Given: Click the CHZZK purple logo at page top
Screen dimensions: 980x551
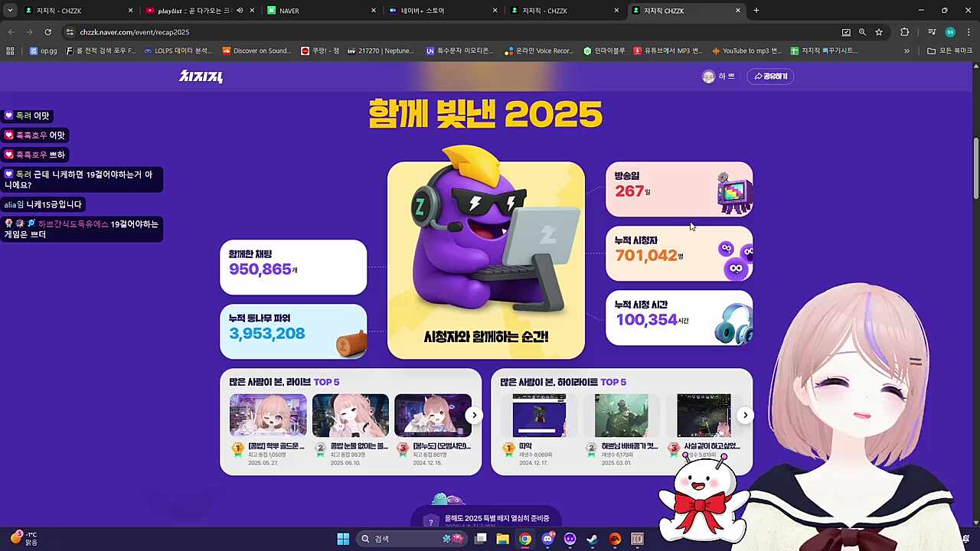Looking at the screenshot, I should tap(201, 77).
